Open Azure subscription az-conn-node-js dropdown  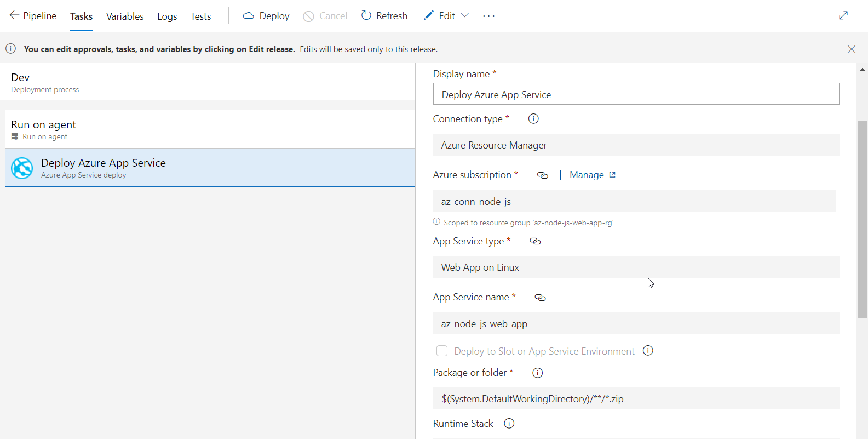pyautogui.click(x=634, y=201)
